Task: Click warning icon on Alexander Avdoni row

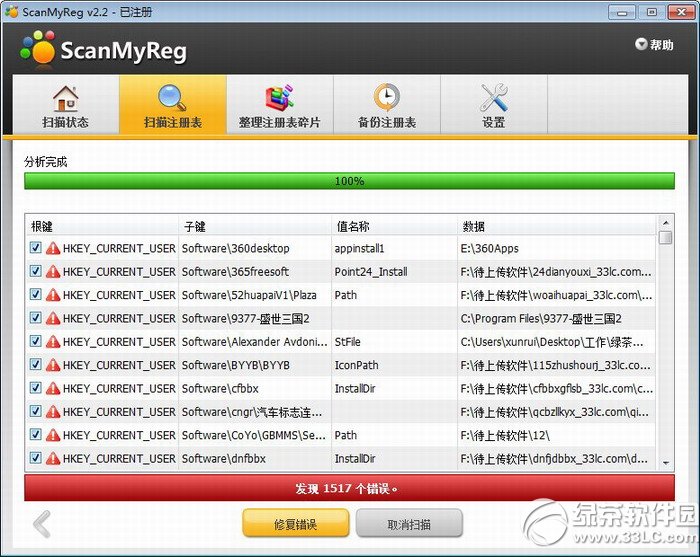Action: click(x=53, y=342)
